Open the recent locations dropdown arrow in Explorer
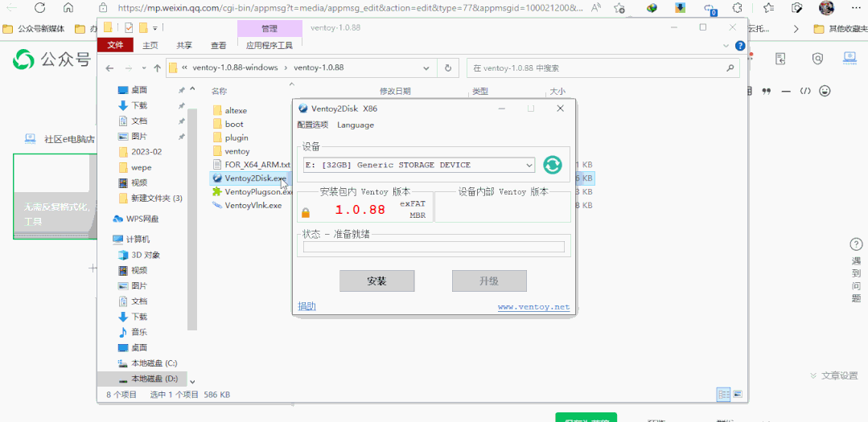 click(x=144, y=68)
